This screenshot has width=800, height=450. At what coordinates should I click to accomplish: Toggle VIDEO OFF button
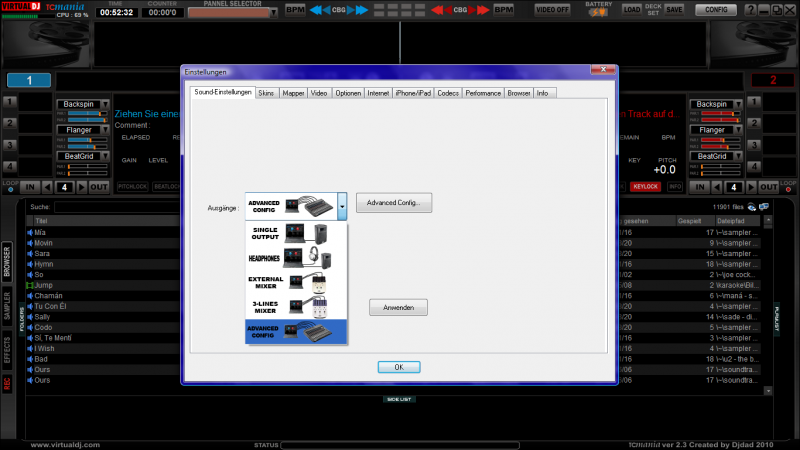552,10
